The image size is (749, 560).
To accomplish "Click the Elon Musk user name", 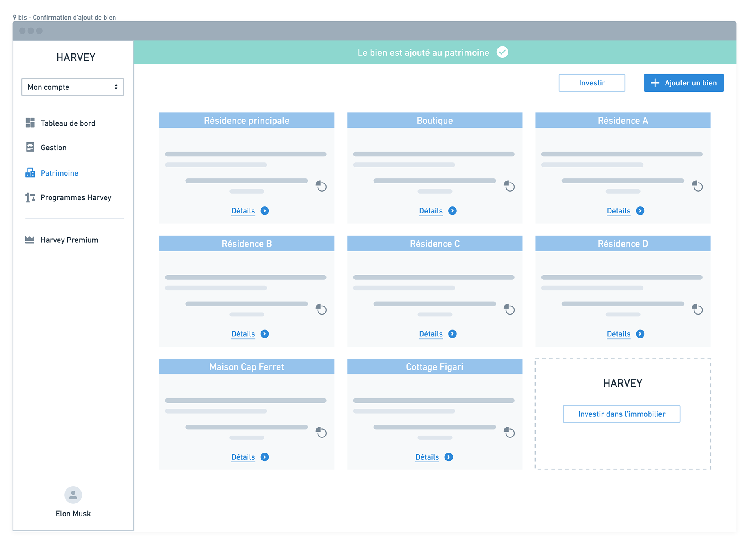I will [73, 514].
